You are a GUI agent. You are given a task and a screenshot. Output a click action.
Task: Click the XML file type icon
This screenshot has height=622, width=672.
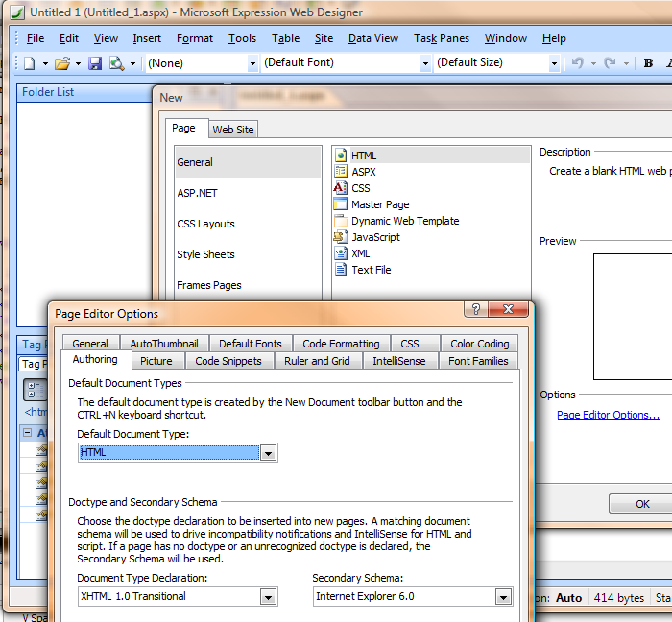(340, 253)
